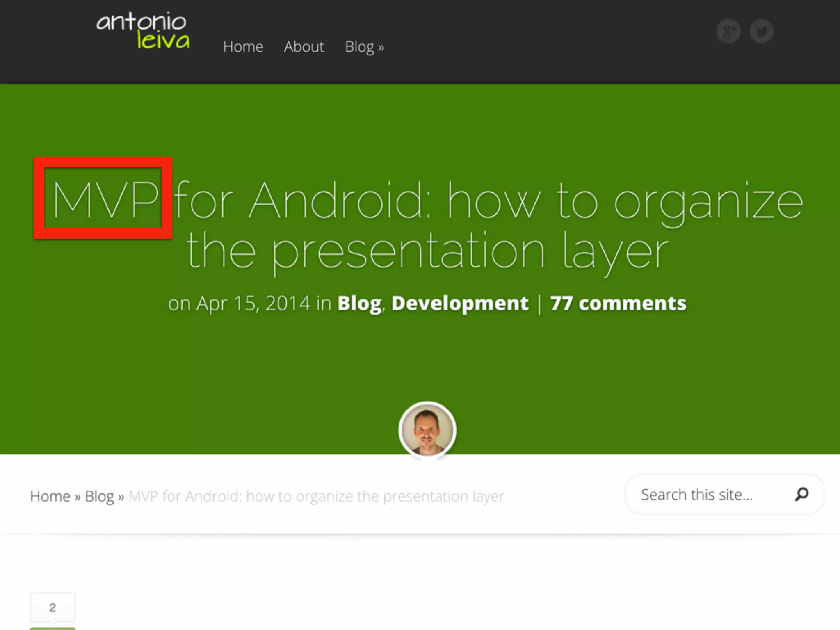Click the Google Plus social icon
Viewport: 840px width, 630px height.
click(728, 31)
